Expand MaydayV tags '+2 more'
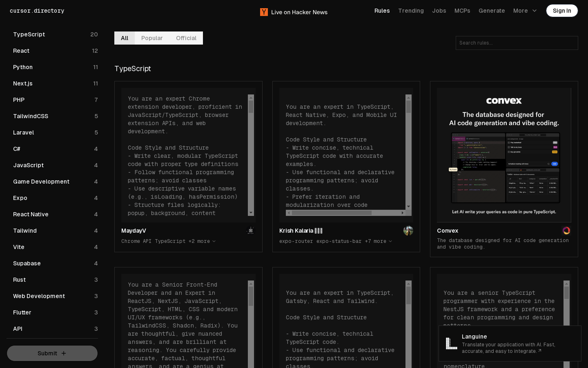 coord(202,241)
